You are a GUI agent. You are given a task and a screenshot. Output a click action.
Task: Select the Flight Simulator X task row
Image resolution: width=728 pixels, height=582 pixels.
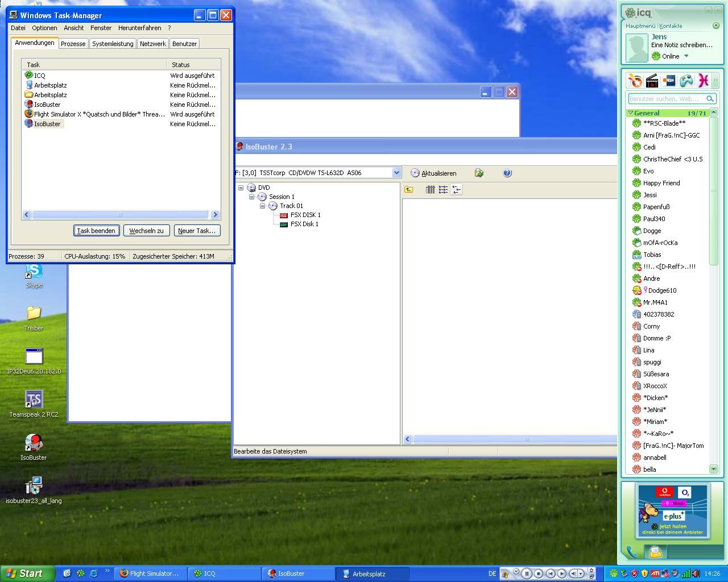[121, 114]
